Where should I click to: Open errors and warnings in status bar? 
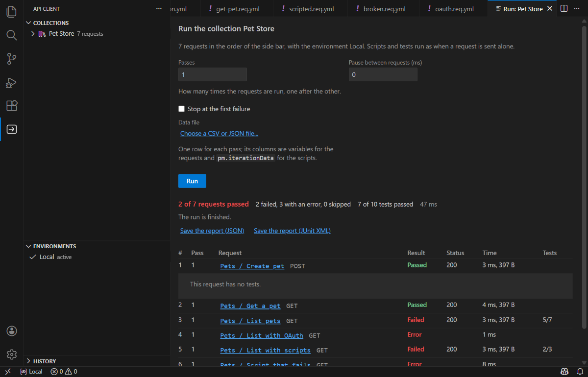(x=64, y=372)
